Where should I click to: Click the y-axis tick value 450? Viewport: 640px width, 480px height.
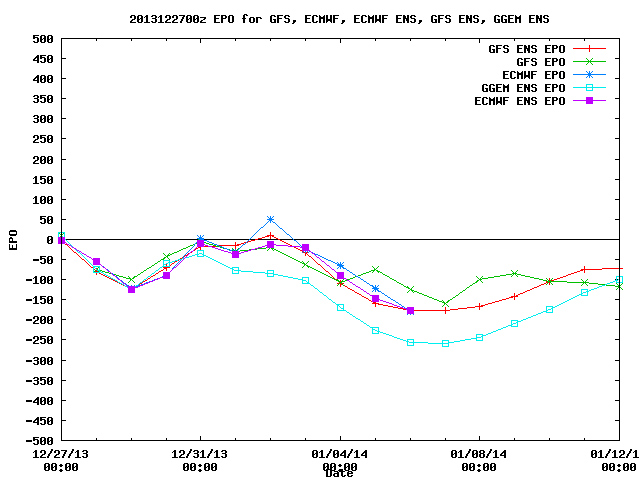point(43,59)
